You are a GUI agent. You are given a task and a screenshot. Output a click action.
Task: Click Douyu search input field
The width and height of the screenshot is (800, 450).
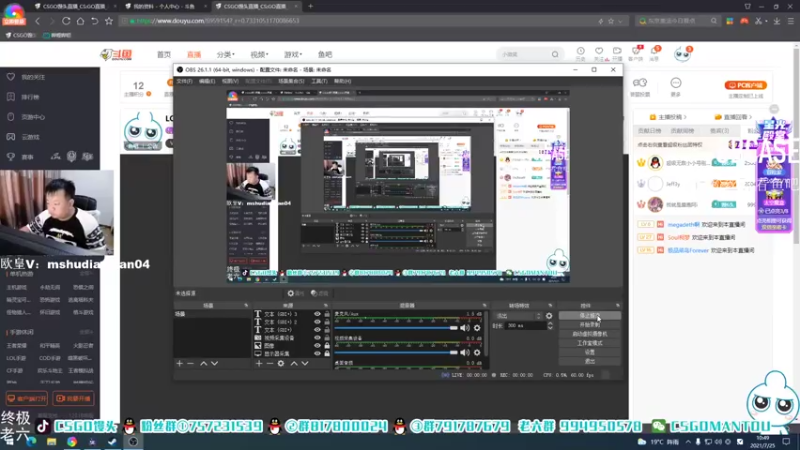(x=523, y=54)
